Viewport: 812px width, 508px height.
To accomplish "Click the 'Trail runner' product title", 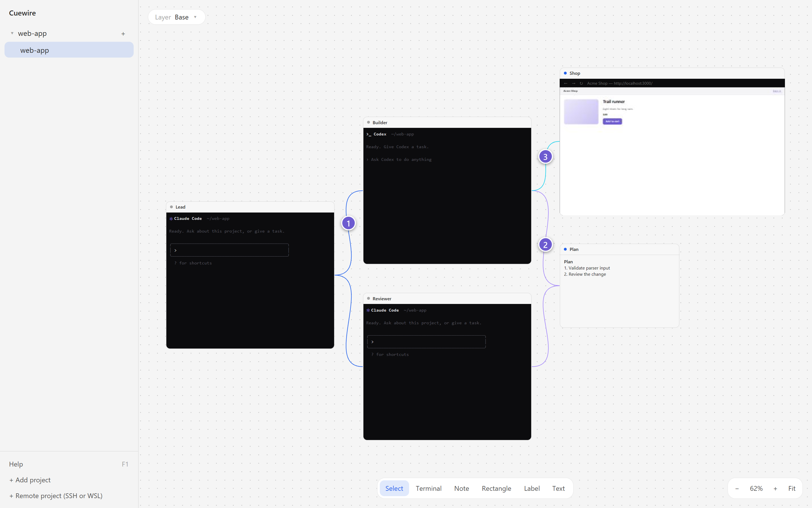I will 613,102.
